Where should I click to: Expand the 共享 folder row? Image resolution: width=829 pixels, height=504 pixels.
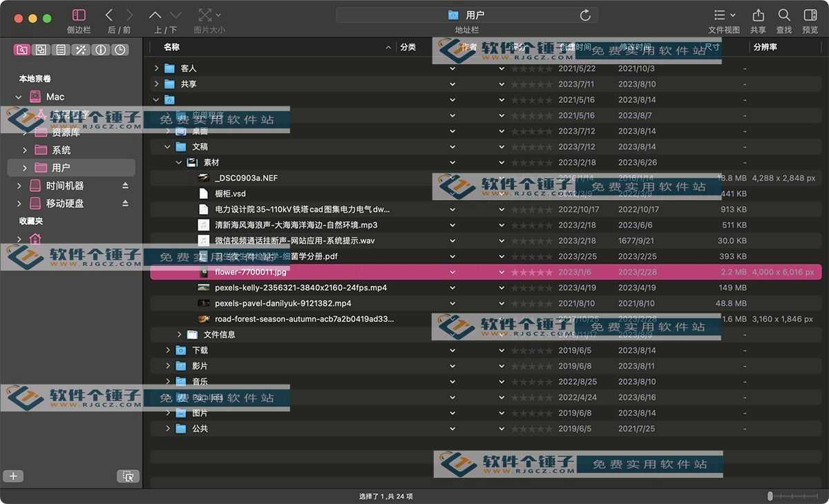[157, 84]
